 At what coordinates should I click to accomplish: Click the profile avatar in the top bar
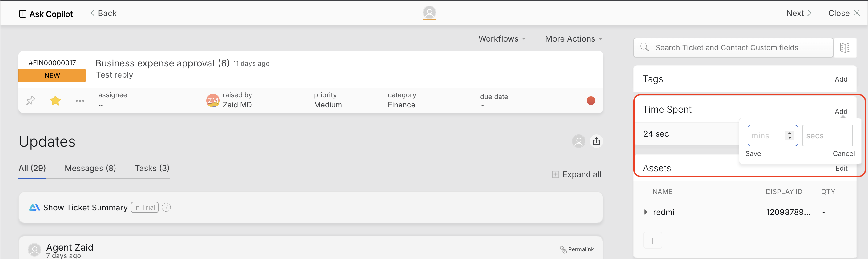(x=429, y=13)
